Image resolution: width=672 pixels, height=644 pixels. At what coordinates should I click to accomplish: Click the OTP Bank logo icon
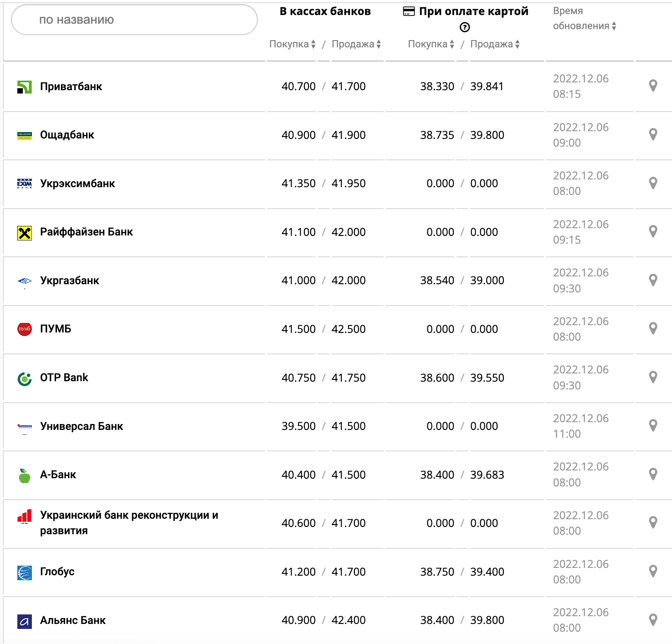[25, 378]
